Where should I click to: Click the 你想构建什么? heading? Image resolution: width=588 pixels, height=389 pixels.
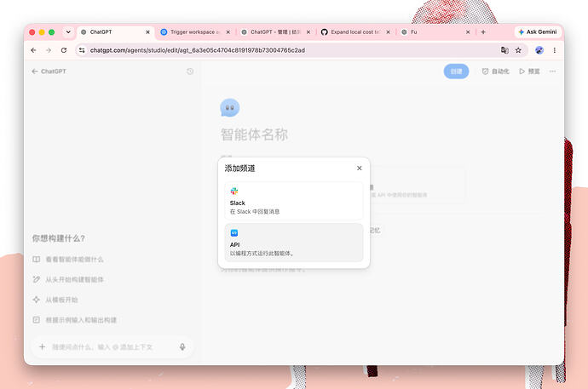click(x=59, y=238)
